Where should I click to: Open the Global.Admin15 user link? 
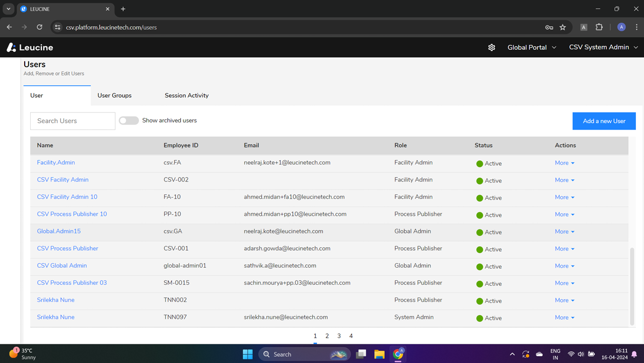click(59, 231)
